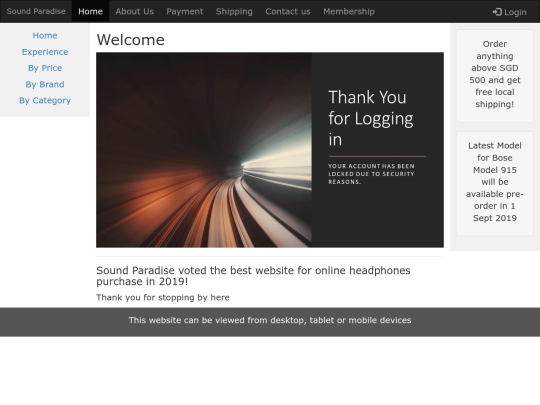540x405 pixels.
Task: Click the Login arrow icon
Action: click(x=497, y=12)
